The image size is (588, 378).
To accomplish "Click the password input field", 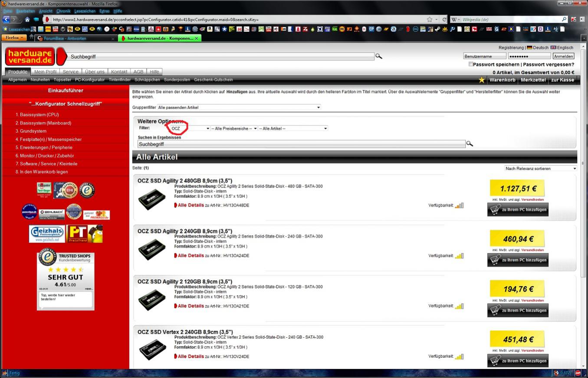I will [529, 56].
